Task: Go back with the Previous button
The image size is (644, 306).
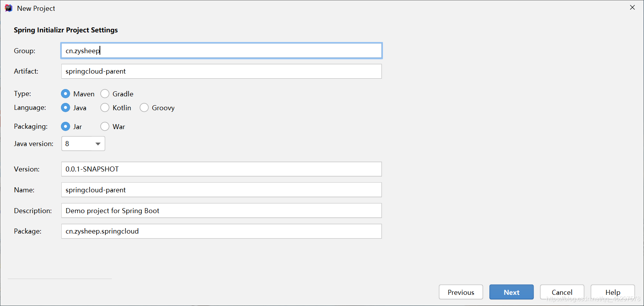Action: (x=461, y=292)
